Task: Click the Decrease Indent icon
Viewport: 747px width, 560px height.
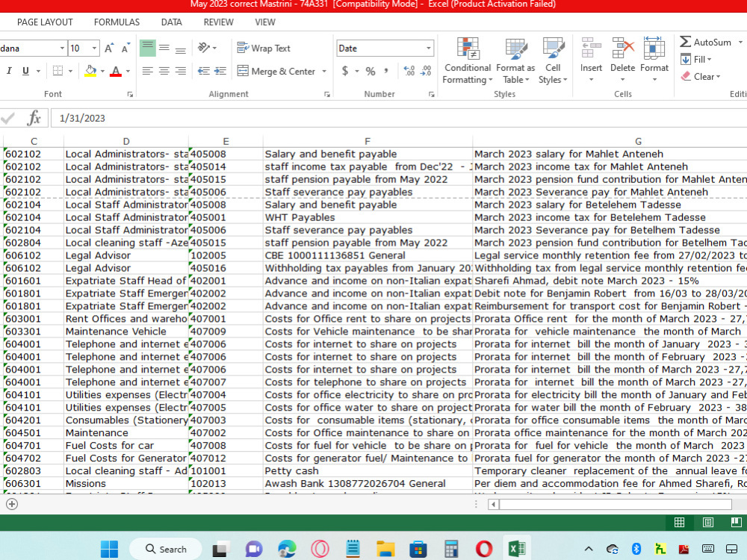Action: [x=204, y=71]
